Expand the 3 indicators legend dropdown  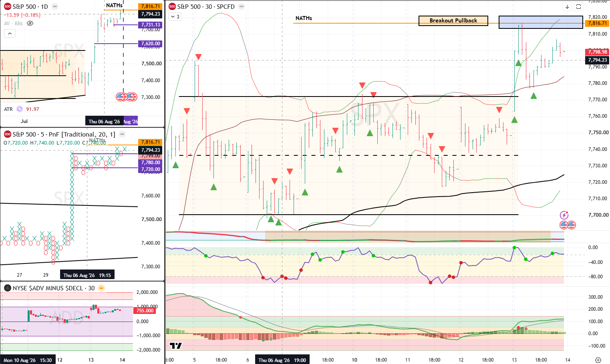pos(175,16)
